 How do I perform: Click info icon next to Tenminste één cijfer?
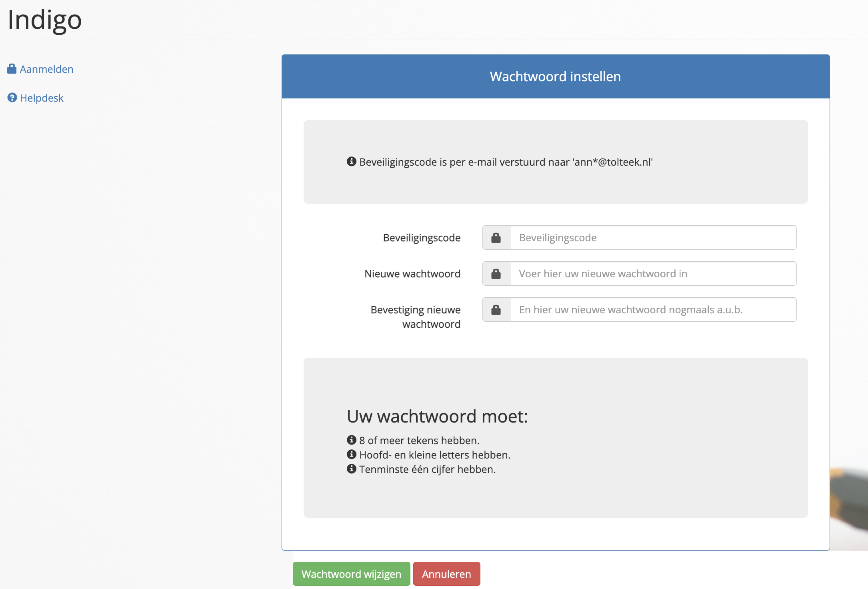coord(351,469)
